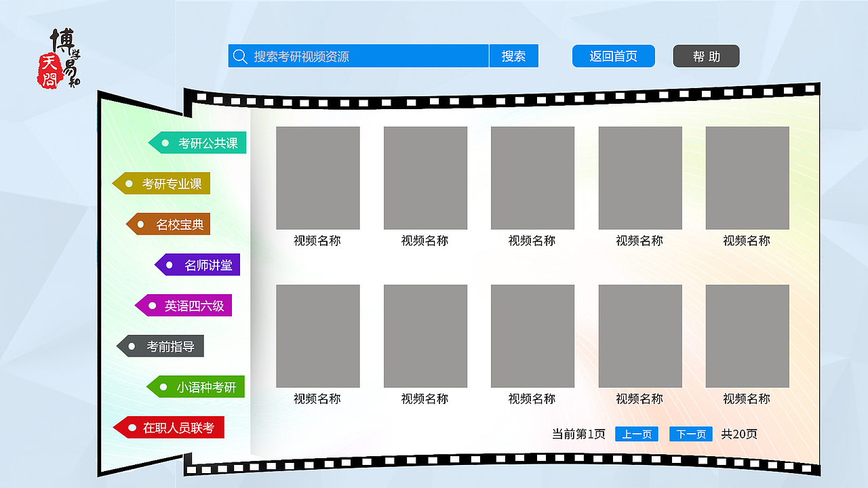Open first video thumbnail in top row
Image resolution: width=868 pixels, height=488 pixels.
click(x=318, y=178)
